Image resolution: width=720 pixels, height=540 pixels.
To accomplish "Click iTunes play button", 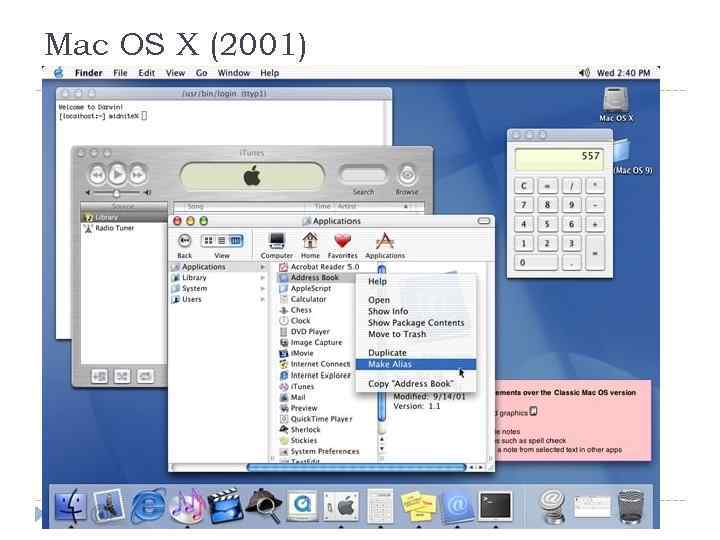I will (x=117, y=174).
